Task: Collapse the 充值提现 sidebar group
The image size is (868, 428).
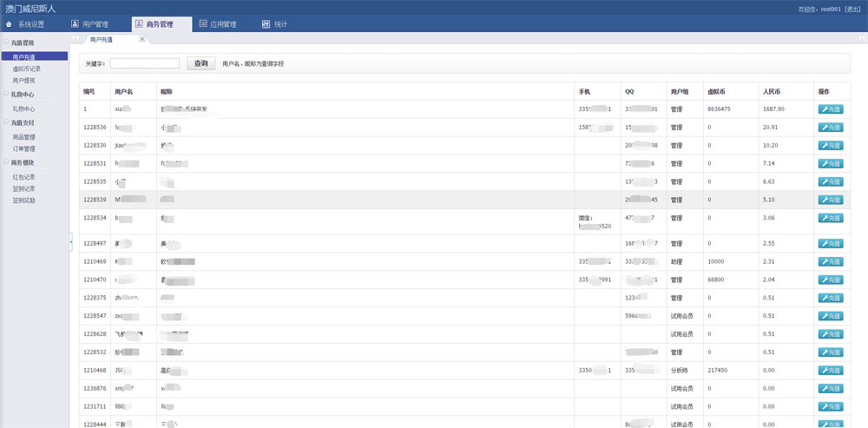Action: pos(7,43)
